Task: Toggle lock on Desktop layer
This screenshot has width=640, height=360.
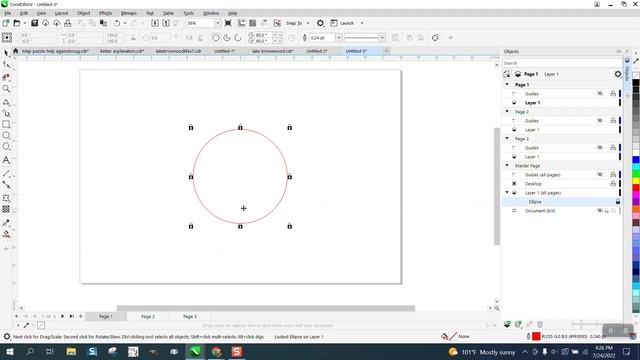Action: click(x=613, y=184)
